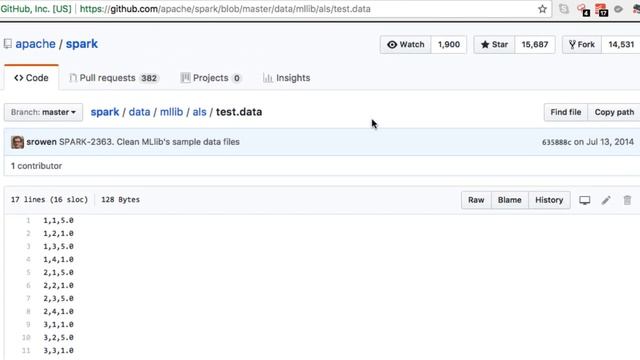Screen dimensions: 640x360
Task: Fork the repository
Action: tap(582, 44)
